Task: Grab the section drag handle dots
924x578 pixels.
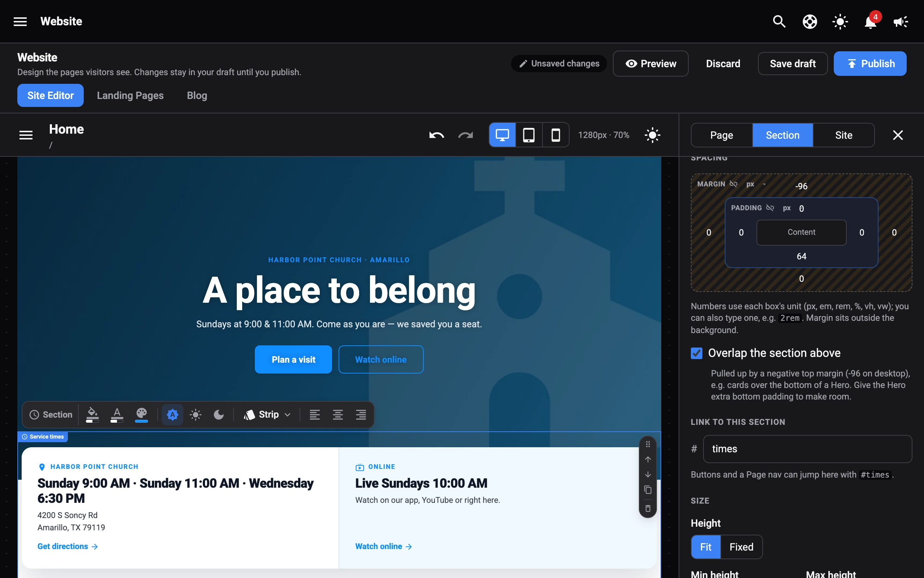Action: 648,444
